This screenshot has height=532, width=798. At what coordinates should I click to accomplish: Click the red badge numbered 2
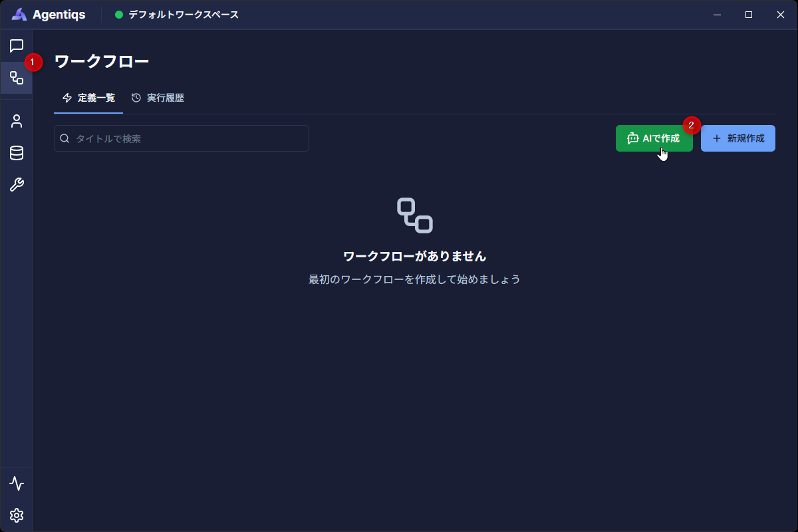(692, 124)
